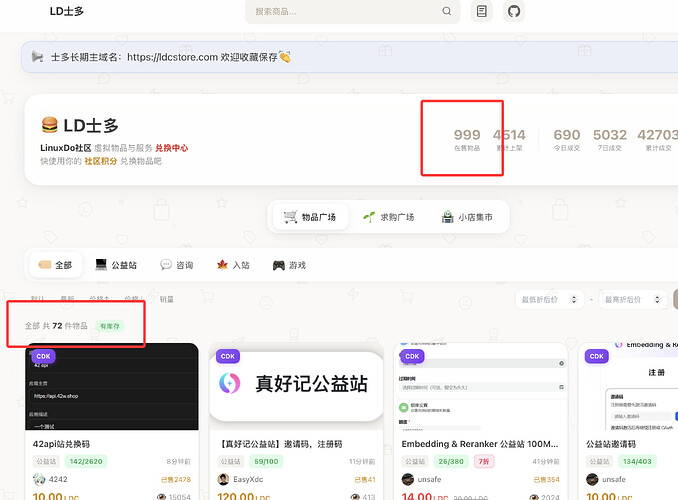Select the 游戏 category tab
This screenshot has height=500, width=678.
(x=290, y=265)
